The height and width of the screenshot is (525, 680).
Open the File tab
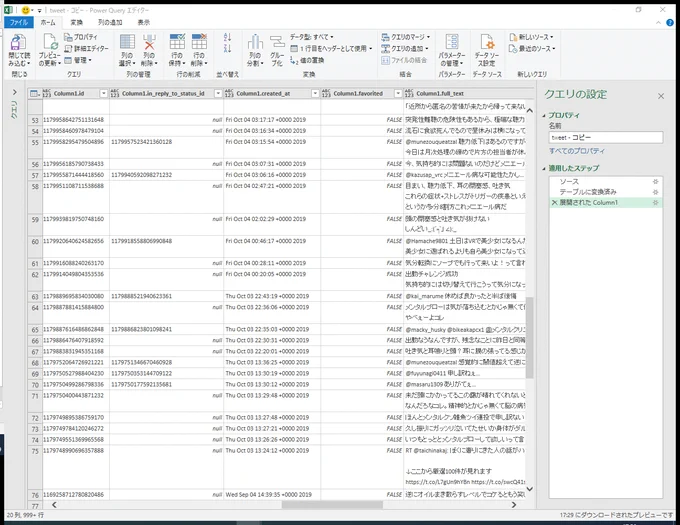(19, 23)
